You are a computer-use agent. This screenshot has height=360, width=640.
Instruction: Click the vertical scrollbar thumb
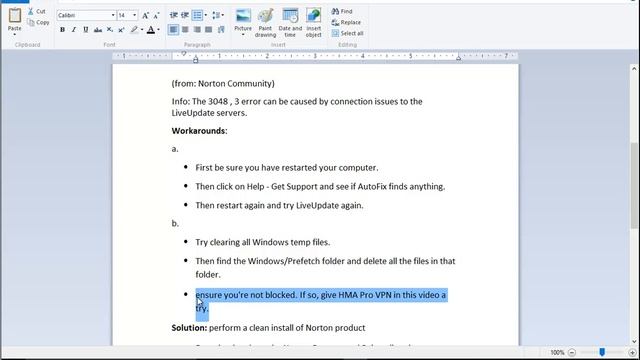pos(634,186)
